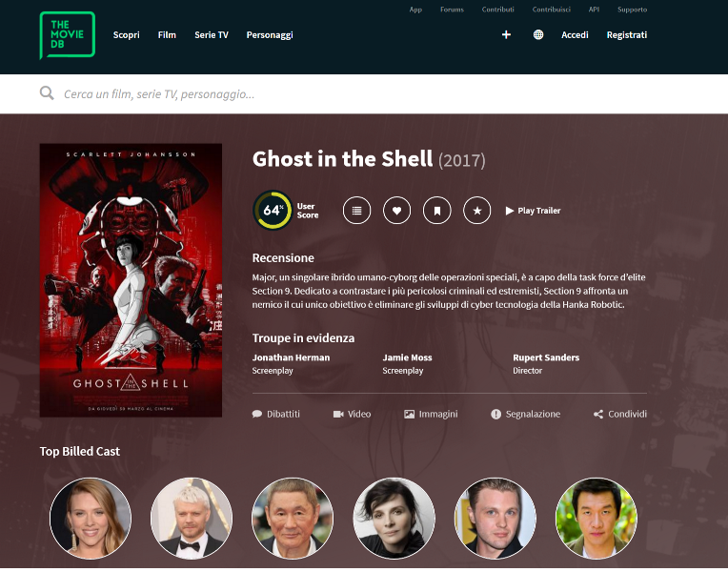Click the Ghost in the Shell title

[x=342, y=159]
